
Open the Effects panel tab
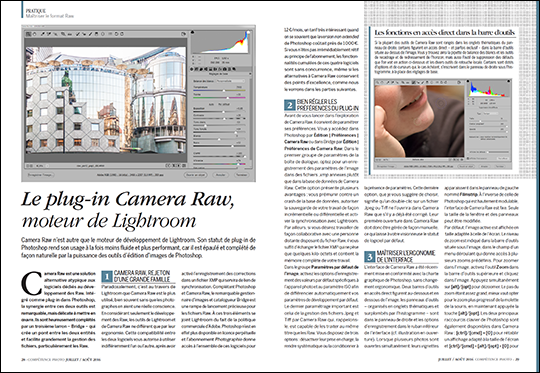[220, 69]
